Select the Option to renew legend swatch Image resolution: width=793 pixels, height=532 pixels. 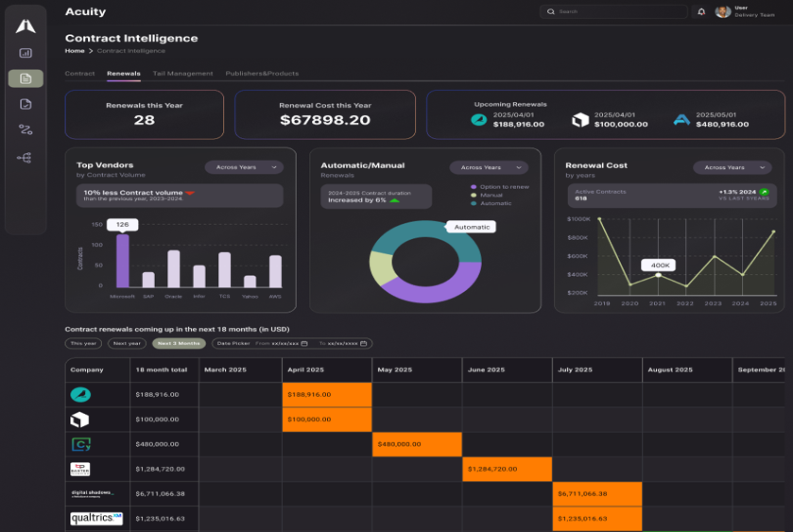(474, 187)
